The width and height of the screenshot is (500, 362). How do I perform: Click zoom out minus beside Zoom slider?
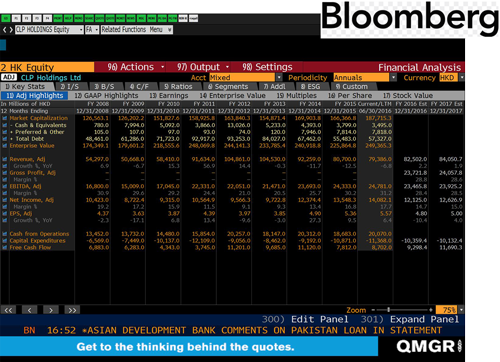(x=373, y=310)
